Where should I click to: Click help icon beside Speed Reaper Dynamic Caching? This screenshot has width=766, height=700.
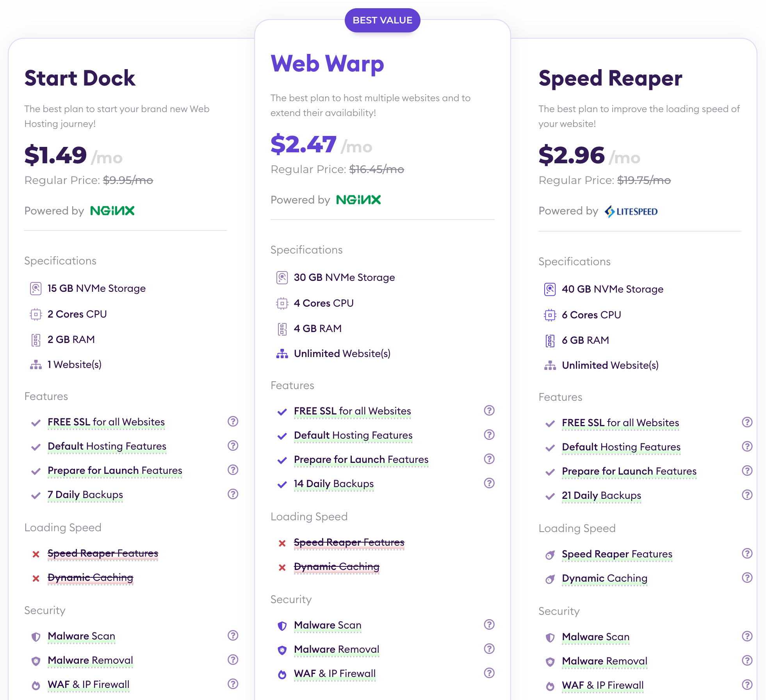click(x=747, y=578)
